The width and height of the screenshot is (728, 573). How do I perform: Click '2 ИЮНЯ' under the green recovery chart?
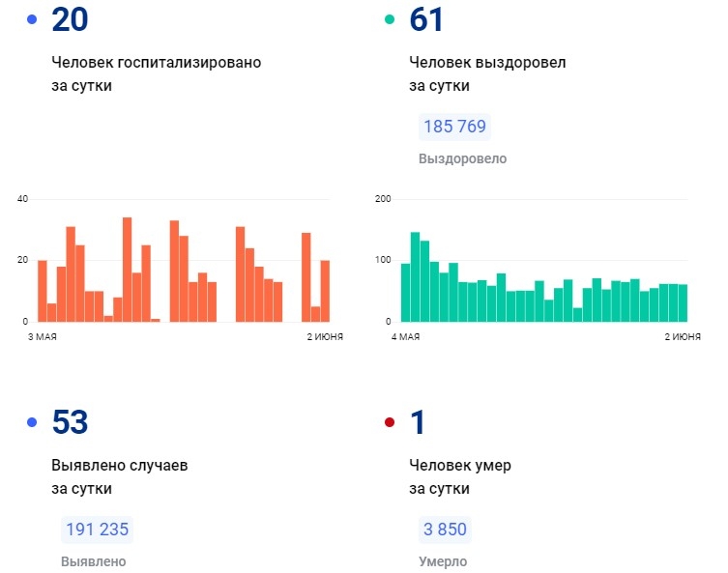click(x=682, y=336)
